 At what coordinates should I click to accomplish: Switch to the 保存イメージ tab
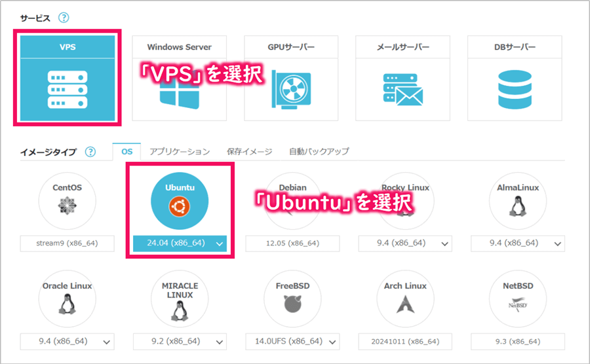250,152
